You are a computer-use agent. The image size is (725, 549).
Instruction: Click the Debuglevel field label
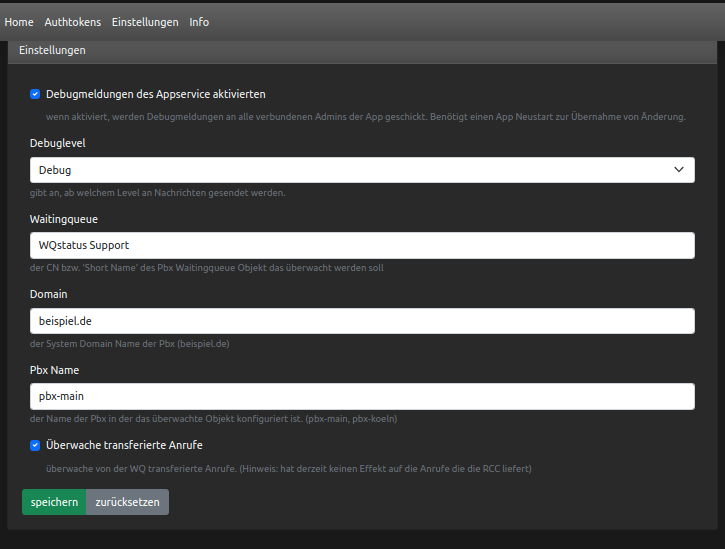(58, 143)
